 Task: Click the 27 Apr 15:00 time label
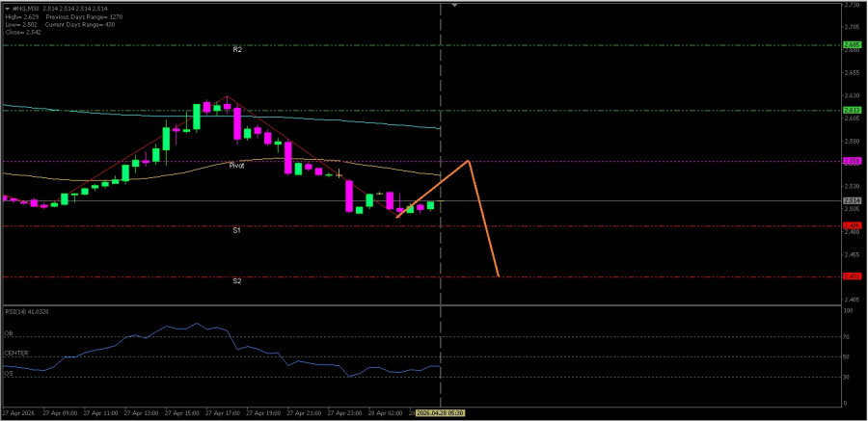[x=181, y=413]
